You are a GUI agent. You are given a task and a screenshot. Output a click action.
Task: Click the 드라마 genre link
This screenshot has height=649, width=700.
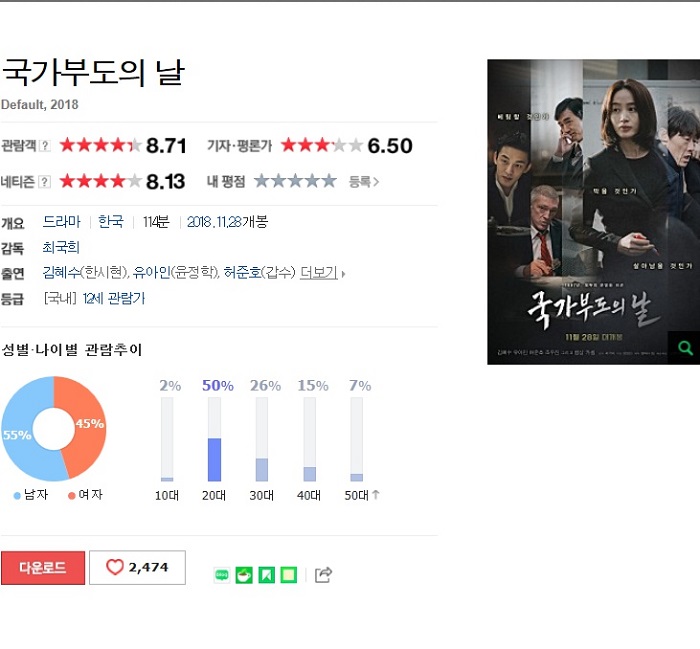tap(62, 221)
